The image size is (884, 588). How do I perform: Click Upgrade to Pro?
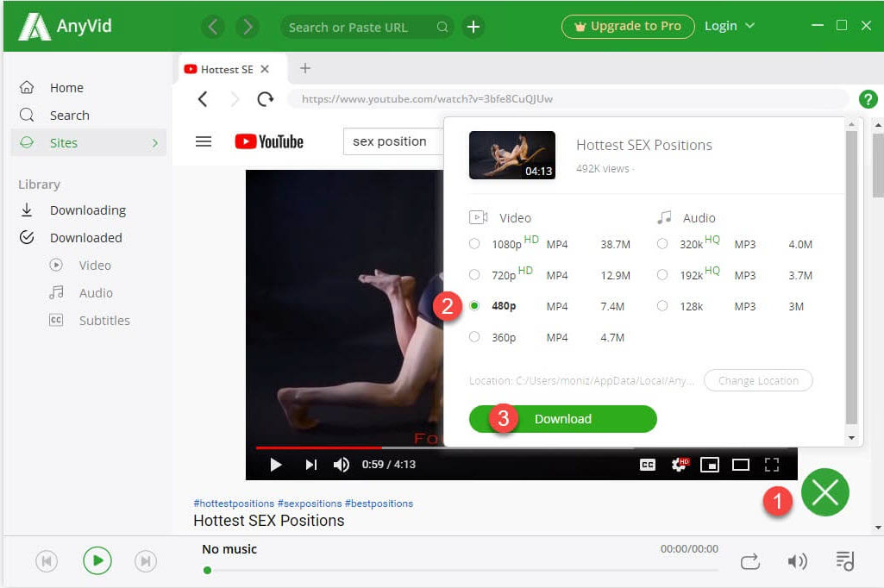tap(628, 27)
